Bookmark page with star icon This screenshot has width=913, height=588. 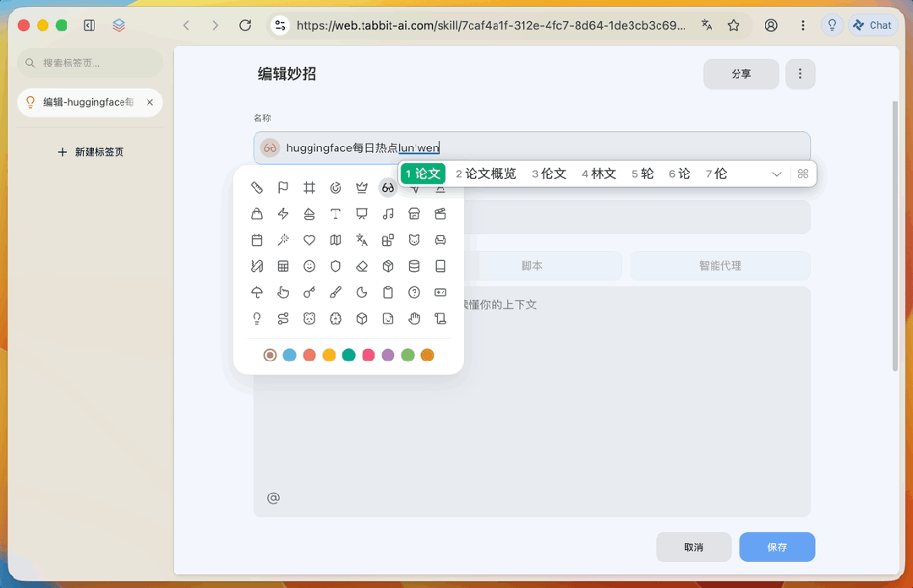click(734, 25)
